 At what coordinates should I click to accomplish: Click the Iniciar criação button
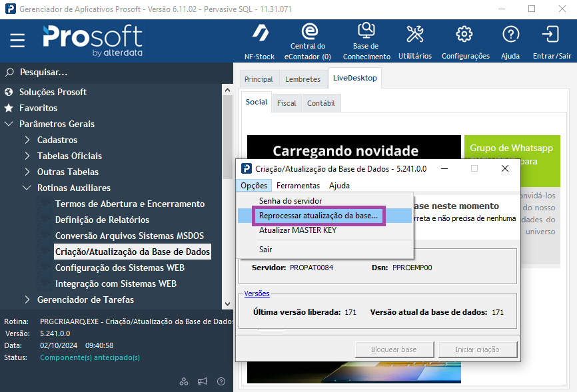(x=478, y=349)
